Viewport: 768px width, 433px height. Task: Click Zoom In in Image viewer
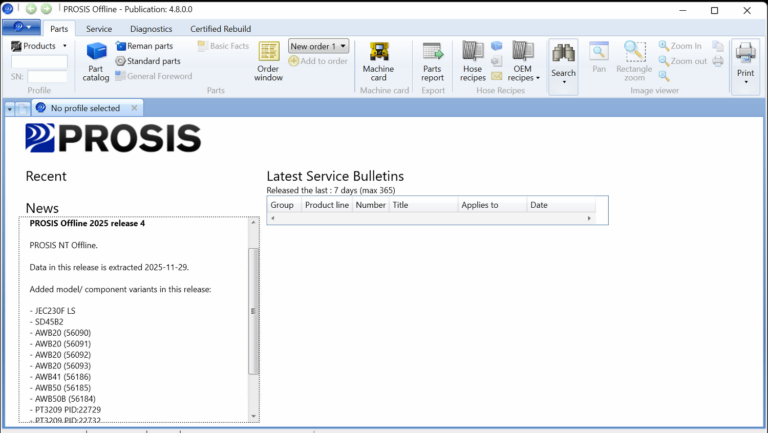pyautogui.click(x=680, y=46)
